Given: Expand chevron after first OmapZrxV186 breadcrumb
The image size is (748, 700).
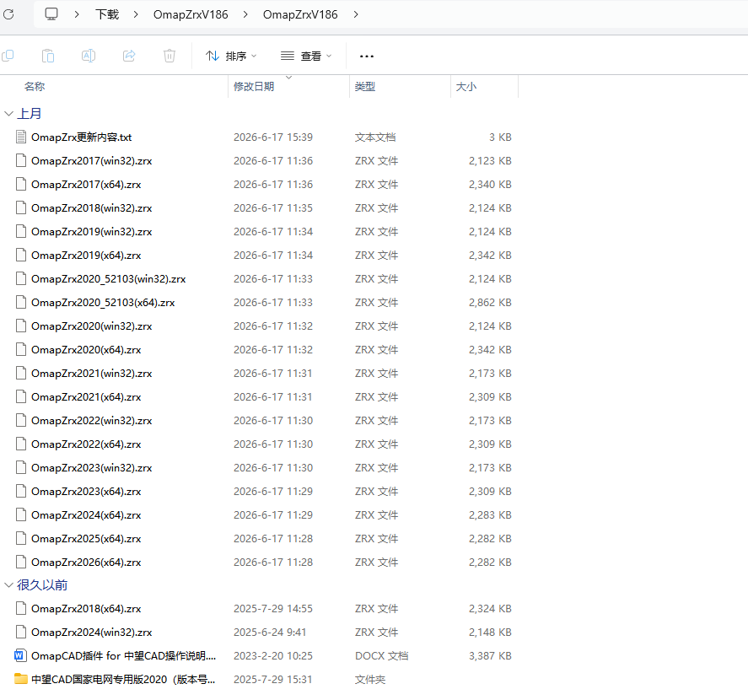Looking at the screenshot, I should pos(245,14).
